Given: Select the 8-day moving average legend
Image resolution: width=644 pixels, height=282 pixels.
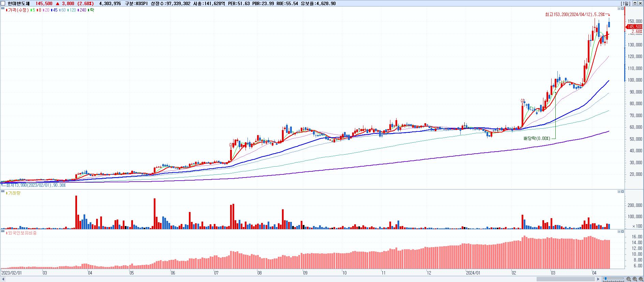Looking at the screenshot, I should click(x=39, y=10).
